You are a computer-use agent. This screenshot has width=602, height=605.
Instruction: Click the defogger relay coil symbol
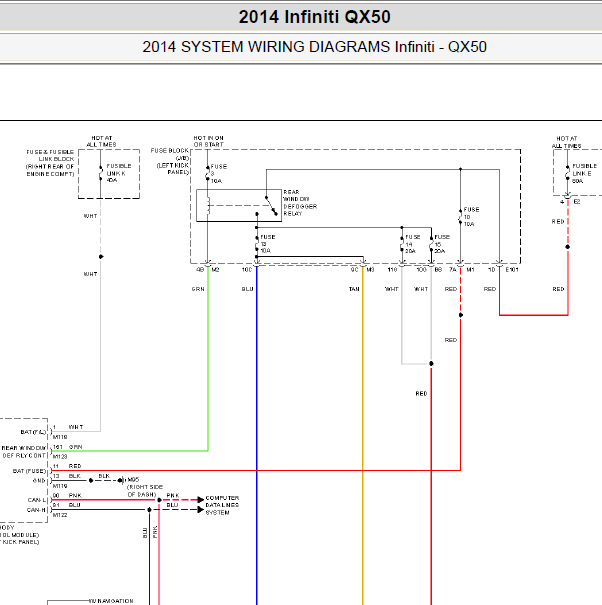click(208, 205)
